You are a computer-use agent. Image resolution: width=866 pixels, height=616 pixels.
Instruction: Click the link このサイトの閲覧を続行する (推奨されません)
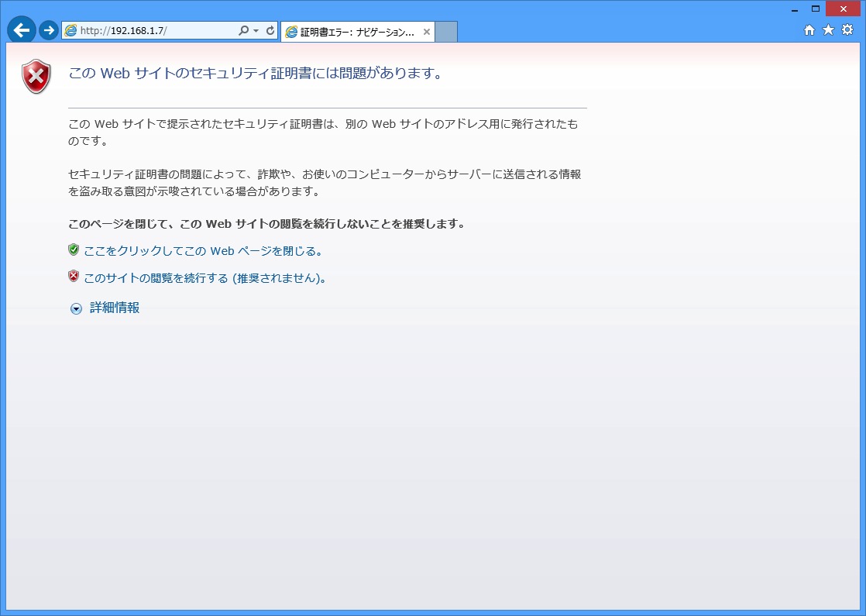pyautogui.click(x=204, y=278)
